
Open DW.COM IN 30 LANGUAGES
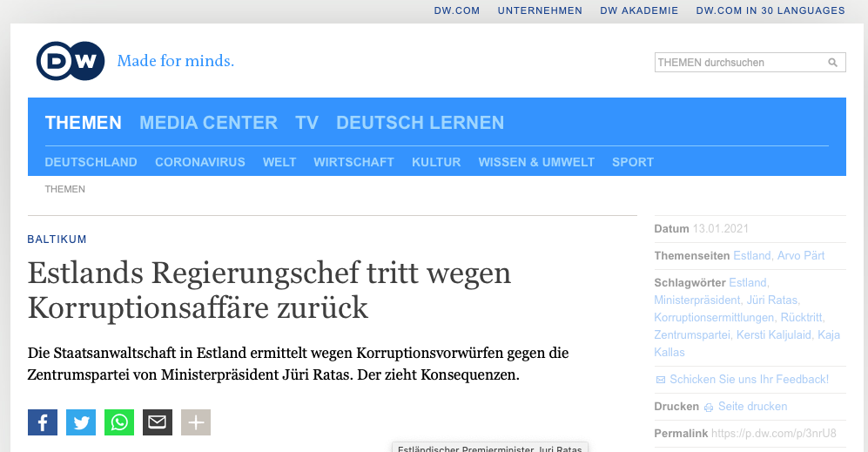pos(770,10)
